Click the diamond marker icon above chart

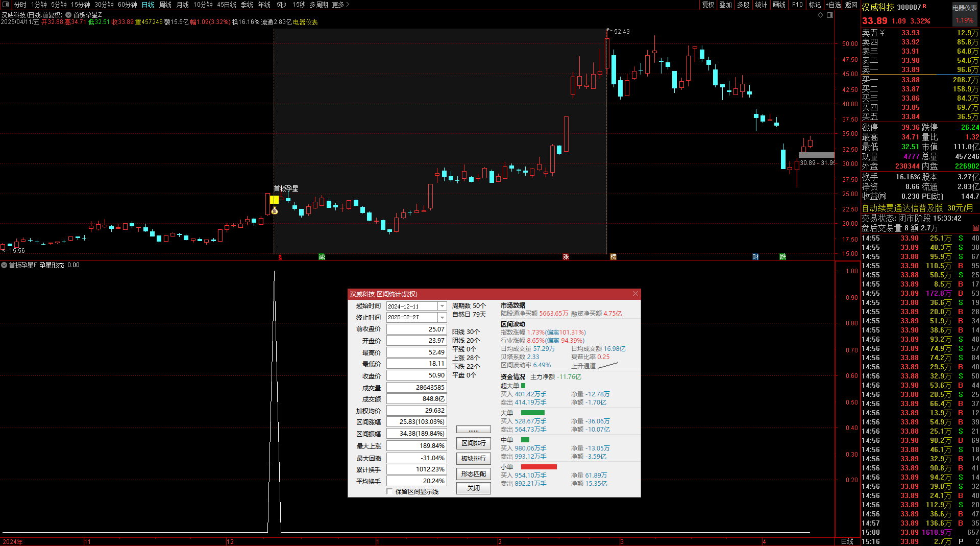[x=821, y=15]
